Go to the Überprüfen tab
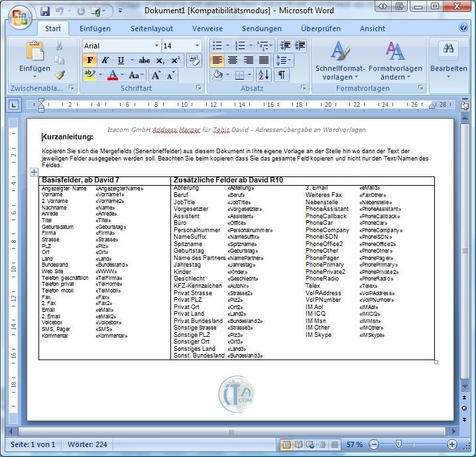 (321, 29)
